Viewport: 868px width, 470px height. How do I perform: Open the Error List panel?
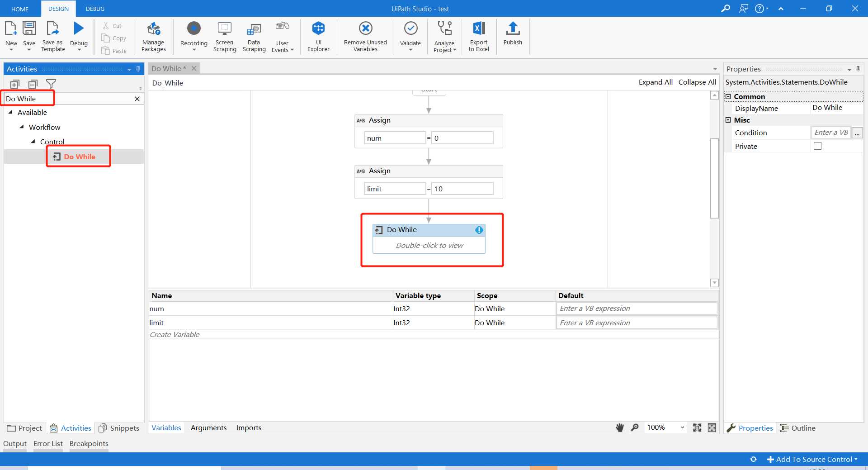coord(48,443)
